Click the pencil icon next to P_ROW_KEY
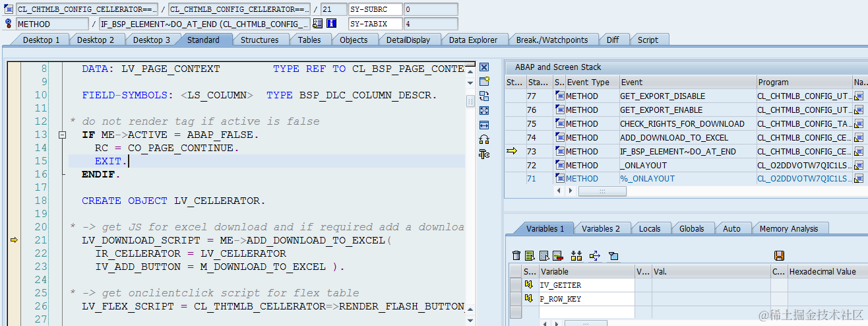The height and width of the screenshot is (326, 868). click(x=529, y=299)
